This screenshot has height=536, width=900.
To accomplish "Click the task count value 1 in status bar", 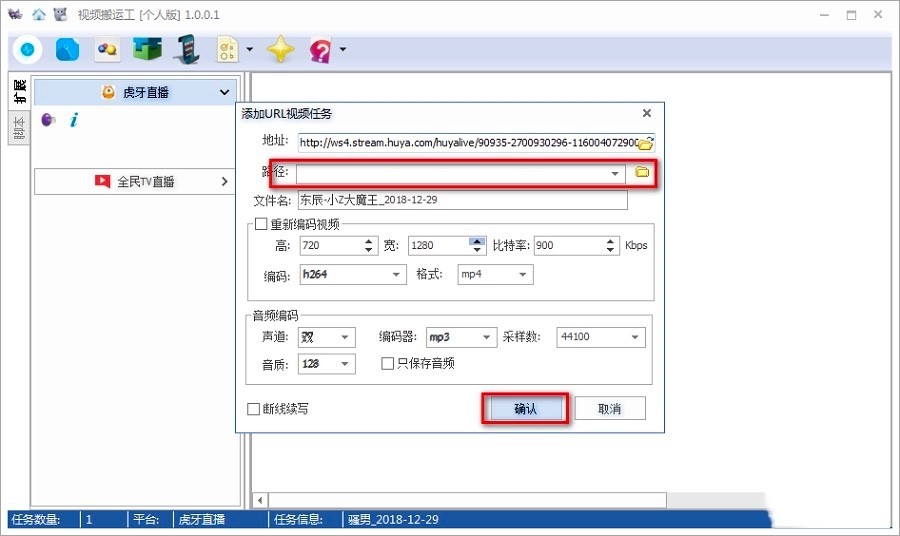I will point(89,520).
